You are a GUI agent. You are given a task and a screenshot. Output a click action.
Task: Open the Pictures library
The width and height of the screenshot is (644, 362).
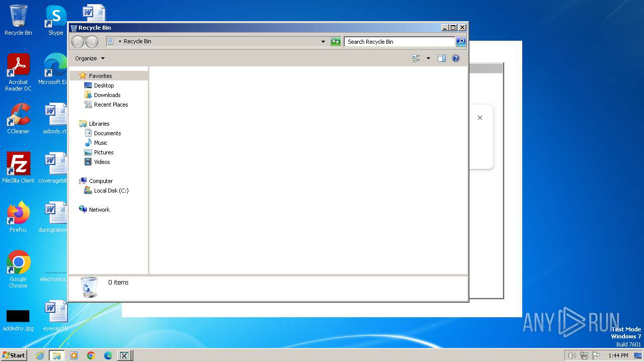(104, 152)
